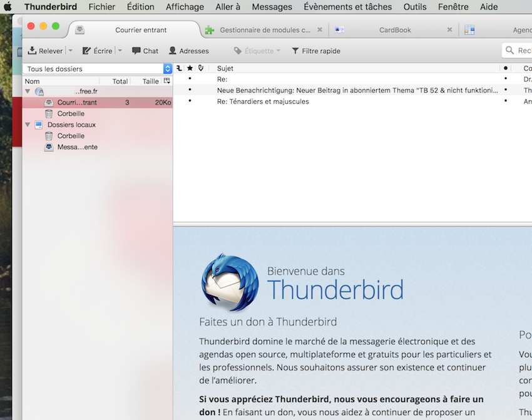Select Courrier entrant inbox folder
The height and width of the screenshot is (420, 532).
[98, 103]
